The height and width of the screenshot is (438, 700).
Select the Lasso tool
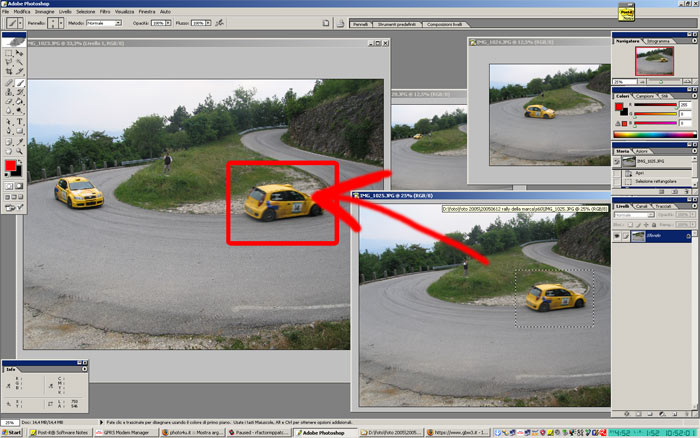point(8,62)
